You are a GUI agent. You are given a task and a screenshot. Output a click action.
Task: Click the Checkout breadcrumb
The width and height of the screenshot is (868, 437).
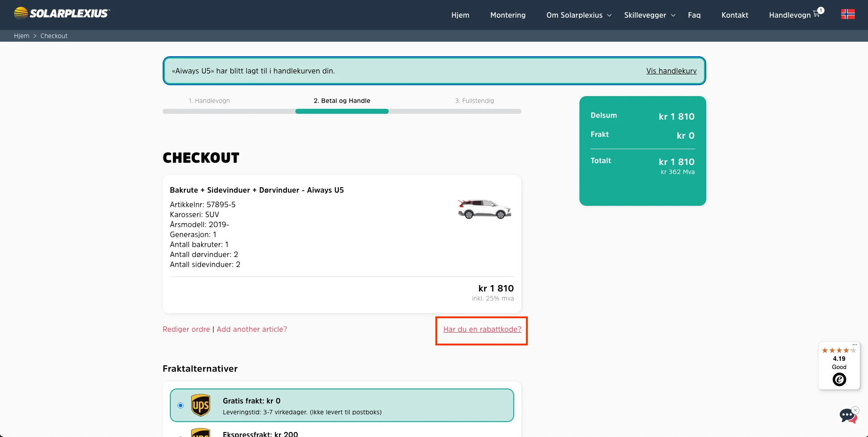[x=54, y=36]
